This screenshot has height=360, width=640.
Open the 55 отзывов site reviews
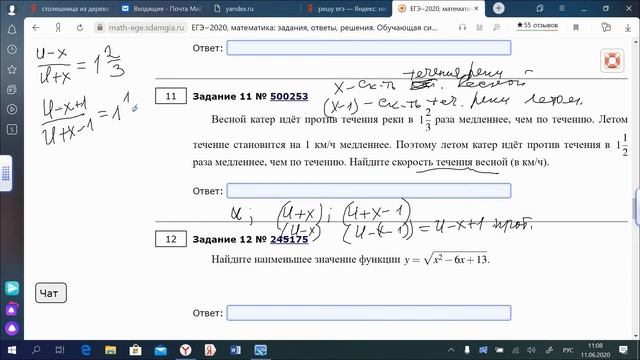click(537, 25)
